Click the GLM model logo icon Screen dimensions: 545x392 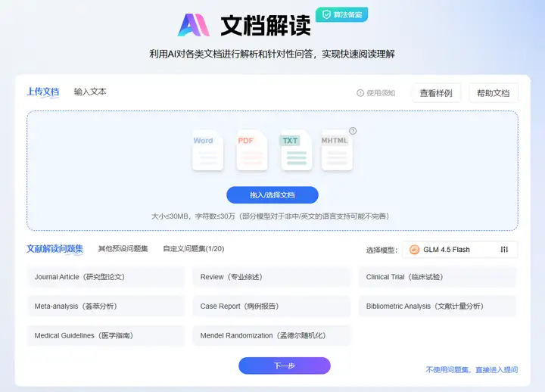point(414,250)
